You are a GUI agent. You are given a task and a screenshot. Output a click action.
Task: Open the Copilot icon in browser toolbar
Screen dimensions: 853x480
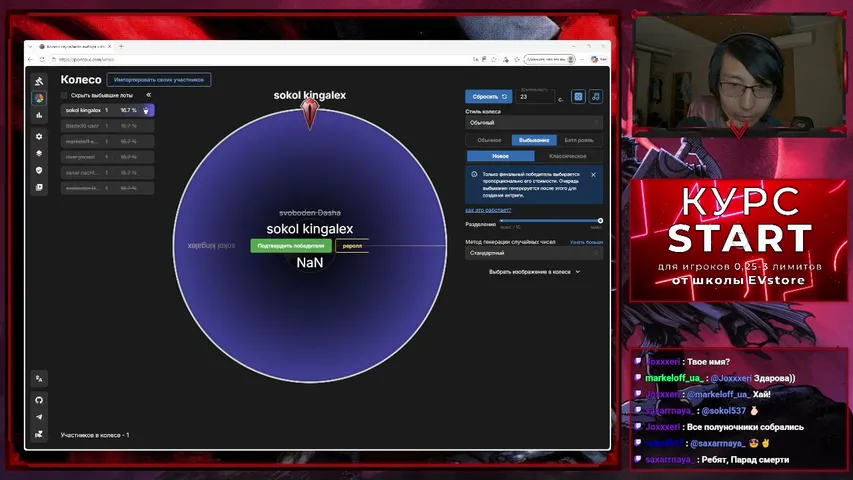594,59
